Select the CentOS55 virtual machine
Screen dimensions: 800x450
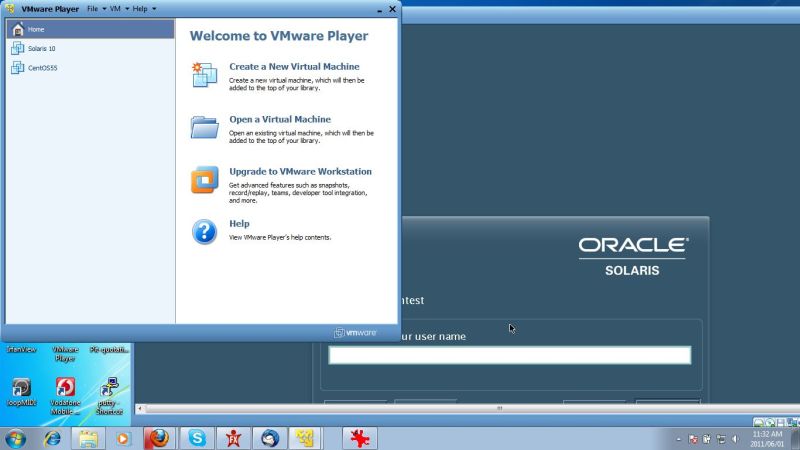click(90, 67)
